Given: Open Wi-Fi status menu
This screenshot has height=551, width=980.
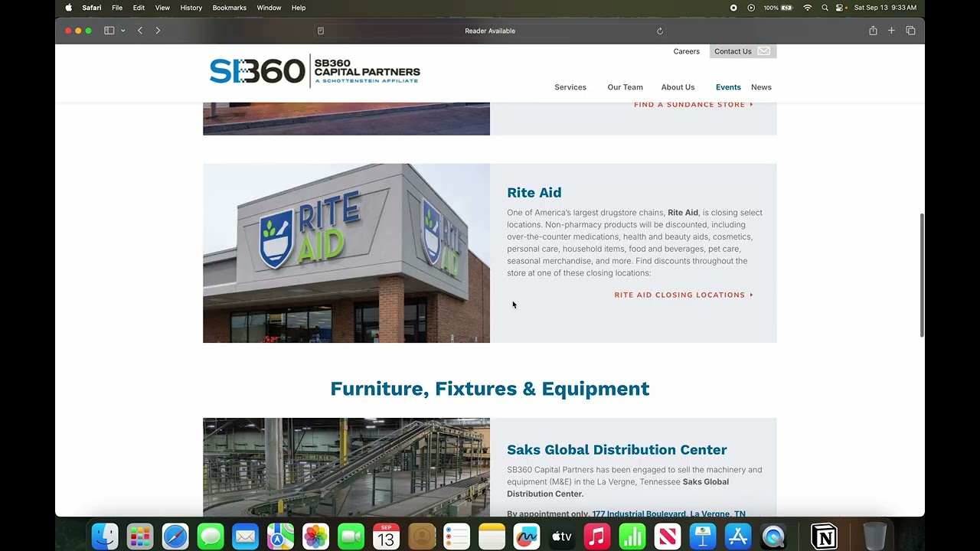Looking at the screenshot, I should [x=807, y=8].
